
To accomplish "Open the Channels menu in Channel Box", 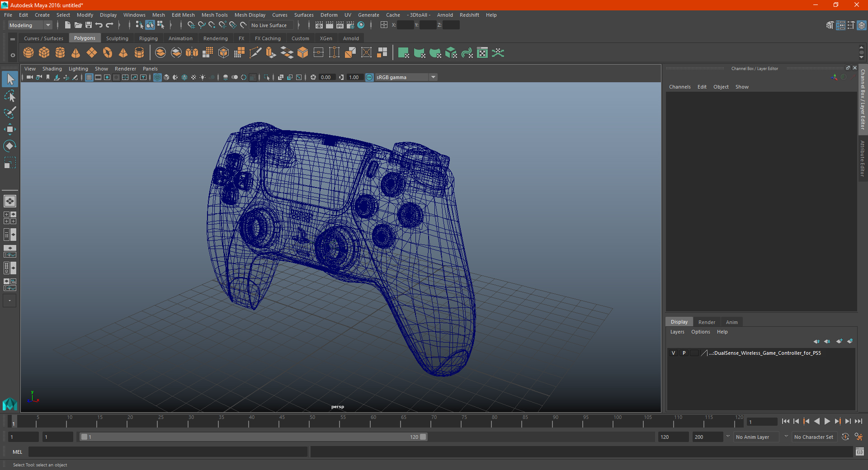I will (679, 87).
